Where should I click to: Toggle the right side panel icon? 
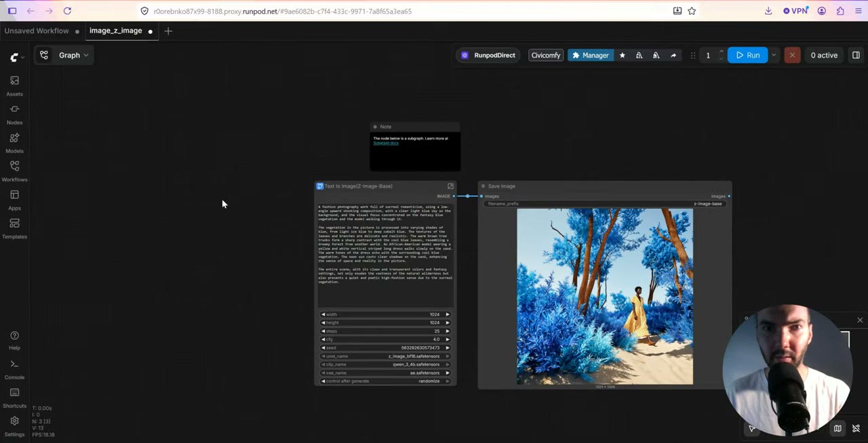(x=856, y=56)
